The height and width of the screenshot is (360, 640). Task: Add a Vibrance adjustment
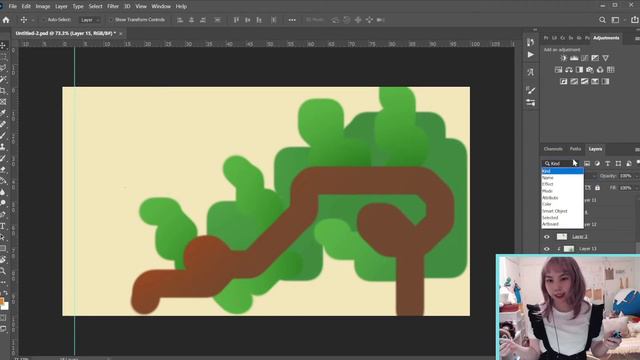[605, 58]
